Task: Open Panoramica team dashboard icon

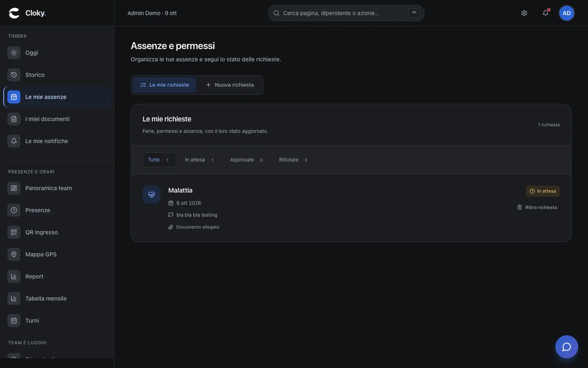Action: click(14, 188)
